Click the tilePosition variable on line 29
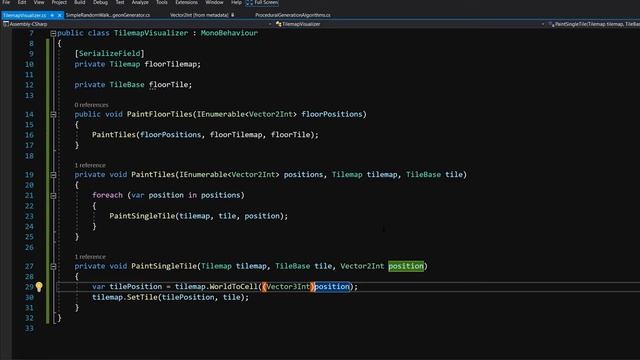The width and height of the screenshot is (640, 360). click(x=136, y=287)
